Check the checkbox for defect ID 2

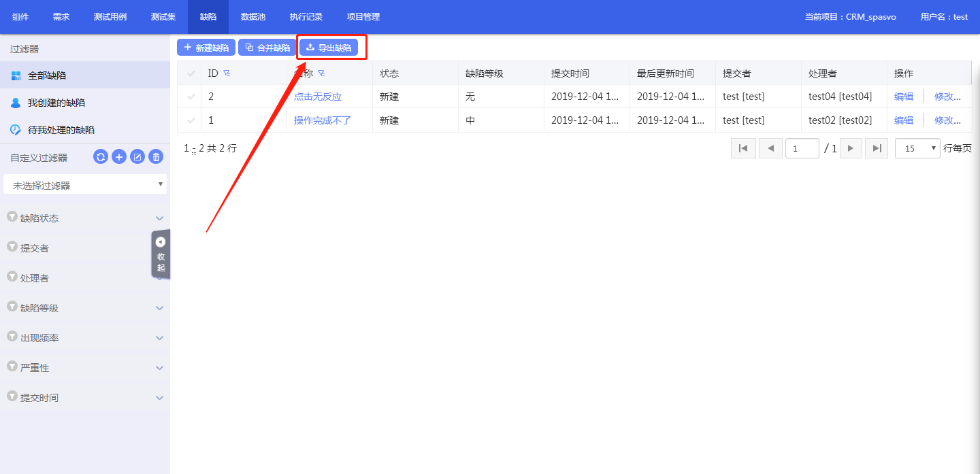click(191, 97)
